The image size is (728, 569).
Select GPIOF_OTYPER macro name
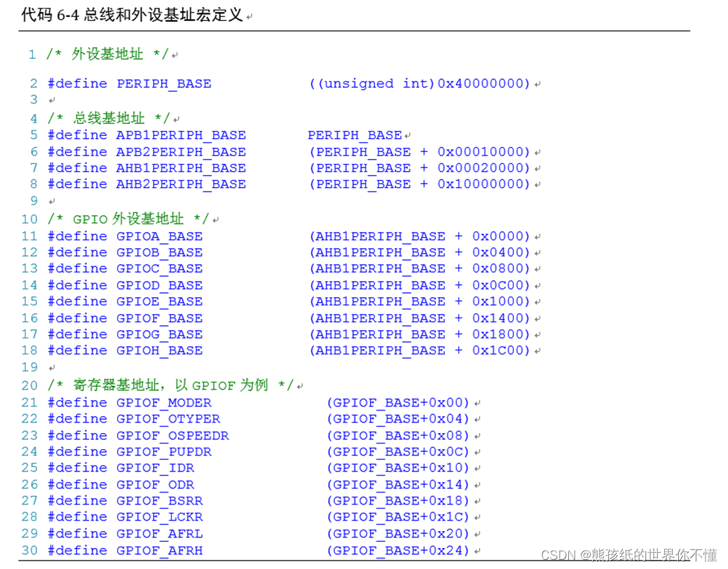tap(168, 420)
